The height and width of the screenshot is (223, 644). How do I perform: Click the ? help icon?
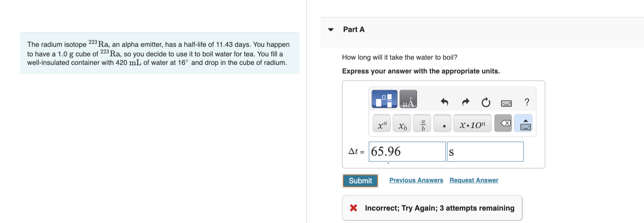click(527, 102)
